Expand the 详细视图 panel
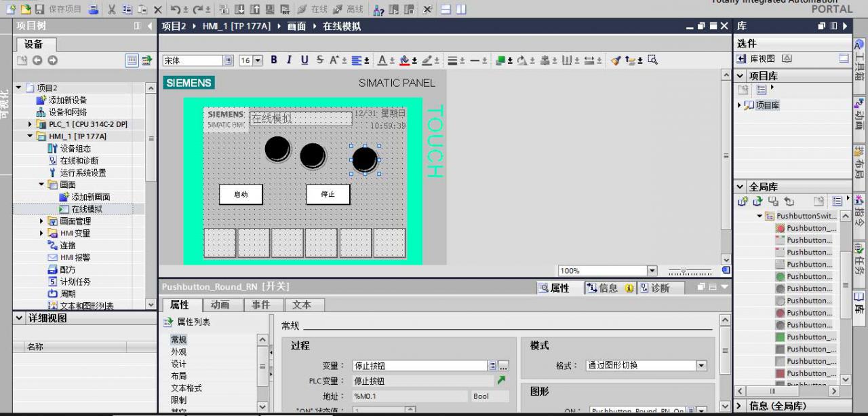The height and width of the screenshot is (416, 868). 20,318
